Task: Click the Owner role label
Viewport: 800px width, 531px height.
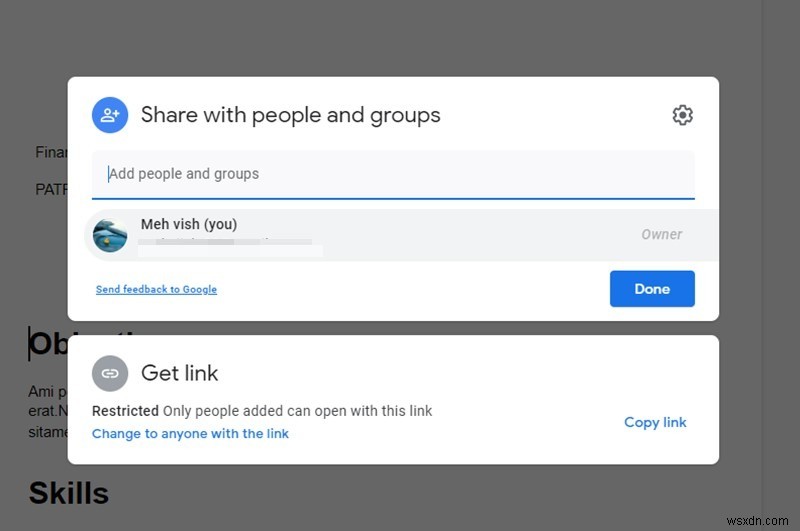Action: (x=661, y=234)
